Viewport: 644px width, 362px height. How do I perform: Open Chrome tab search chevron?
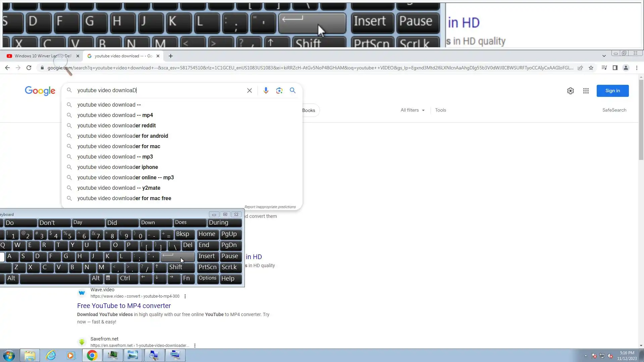coord(604,56)
